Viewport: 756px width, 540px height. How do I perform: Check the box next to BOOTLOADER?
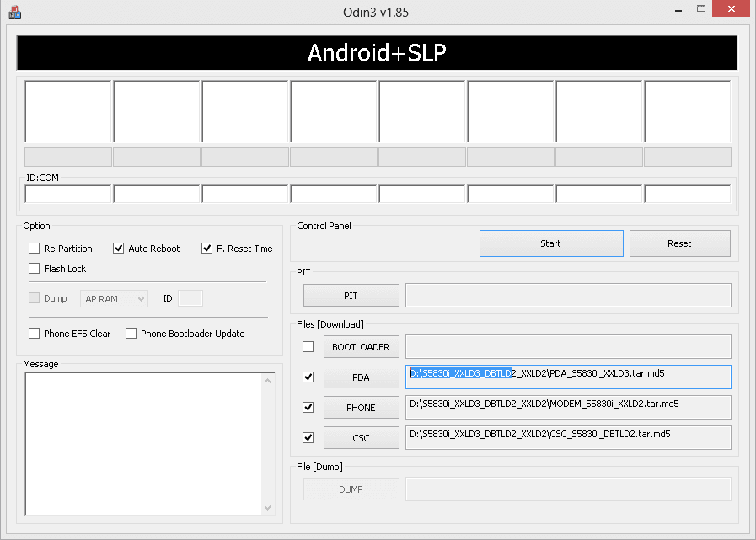tap(308, 346)
